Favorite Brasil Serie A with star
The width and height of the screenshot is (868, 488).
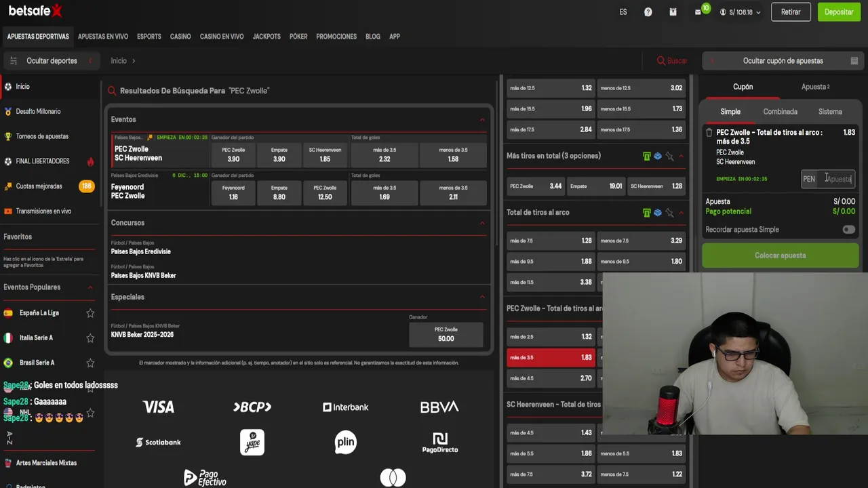point(90,363)
